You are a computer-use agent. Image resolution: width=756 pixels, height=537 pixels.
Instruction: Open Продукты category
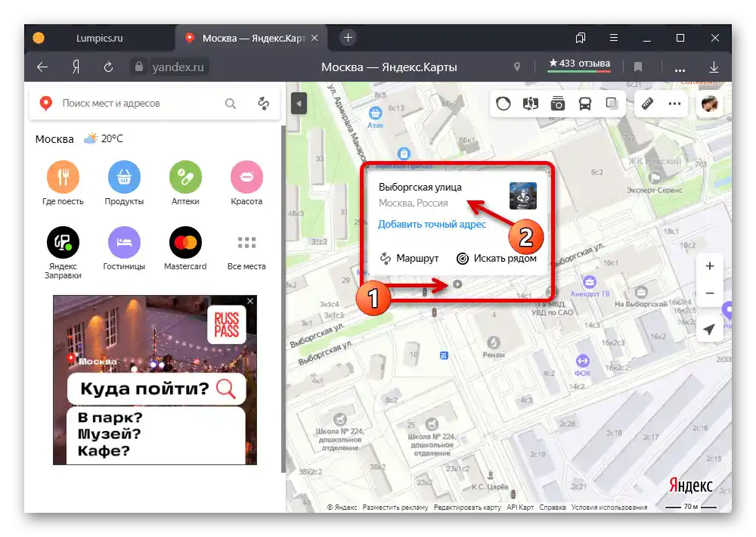[124, 183]
